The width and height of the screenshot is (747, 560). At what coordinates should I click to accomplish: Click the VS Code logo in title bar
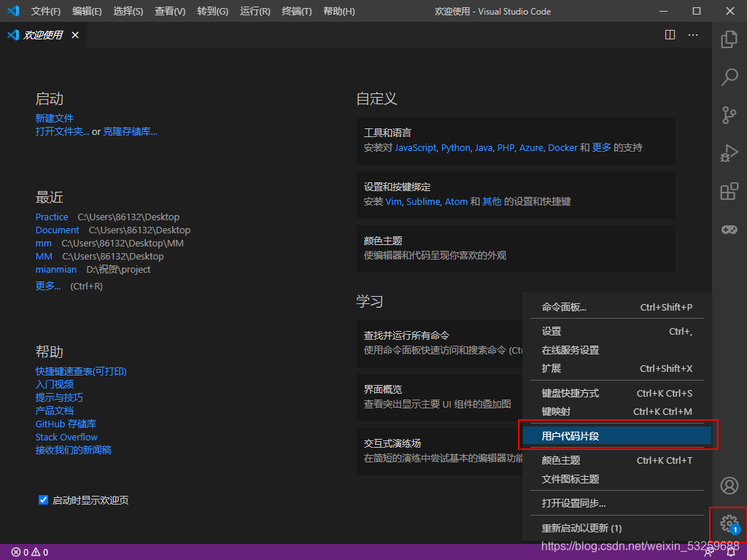(13, 11)
